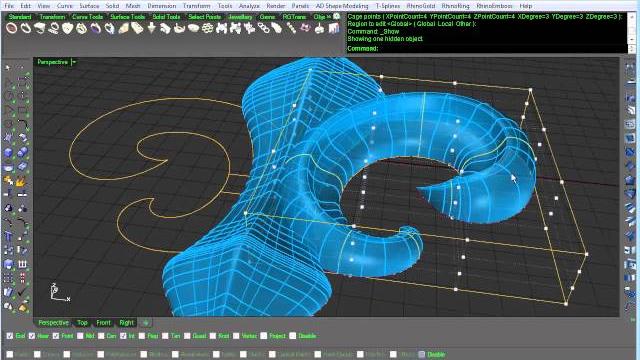
Task: Open the Perspective viewport dropdown arrow
Action: 74,62
